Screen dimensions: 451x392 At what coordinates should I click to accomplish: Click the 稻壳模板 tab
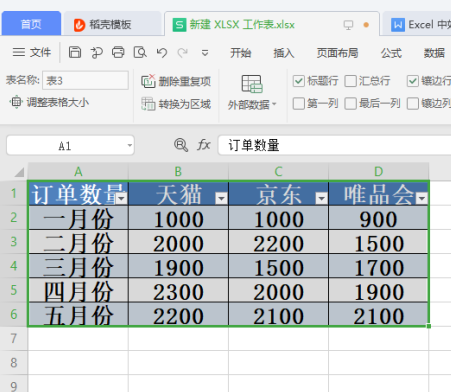point(112,24)
